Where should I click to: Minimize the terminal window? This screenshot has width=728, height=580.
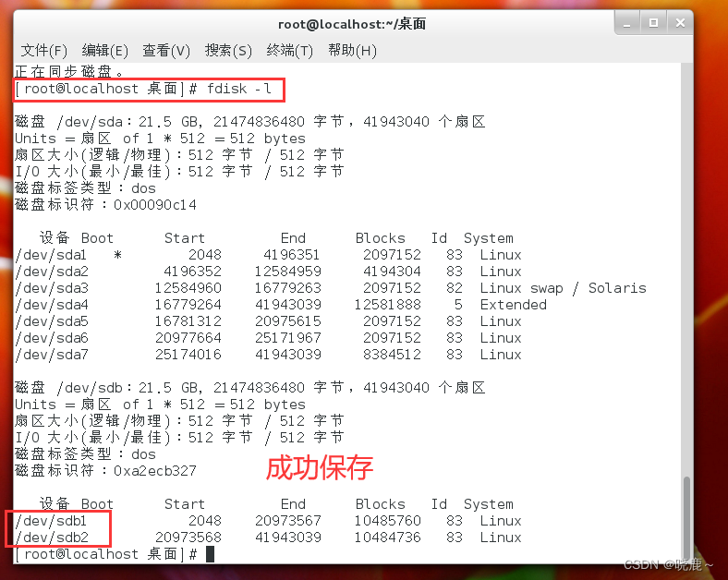pos(627,23)
